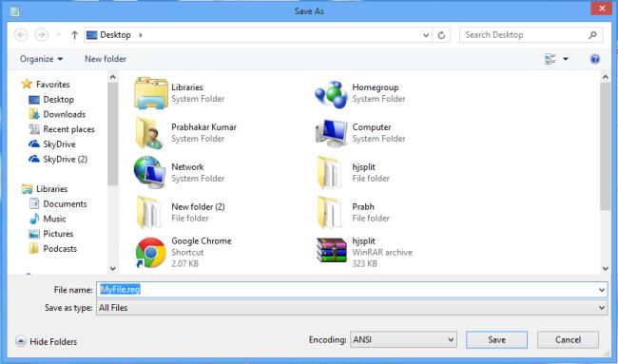Open the Organize menu
Image resolution: width=618 pixels, height=364 pixels.
[42, 59]
